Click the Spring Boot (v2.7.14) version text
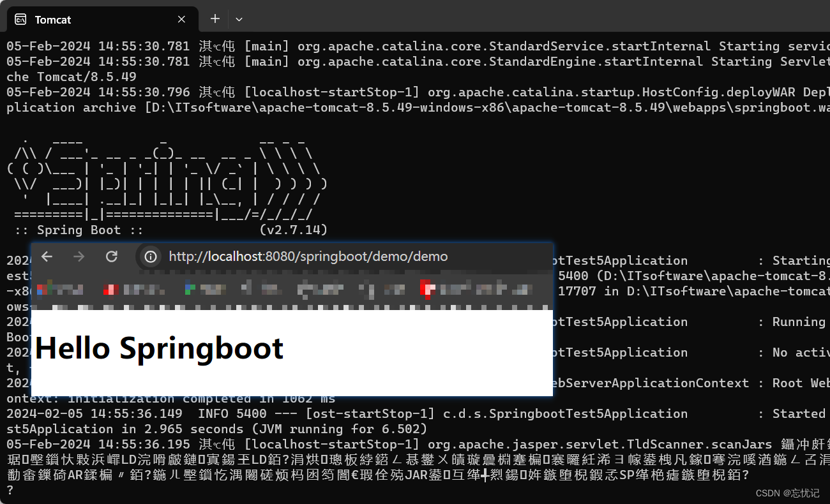830x504 pixels. click(294, 230)
